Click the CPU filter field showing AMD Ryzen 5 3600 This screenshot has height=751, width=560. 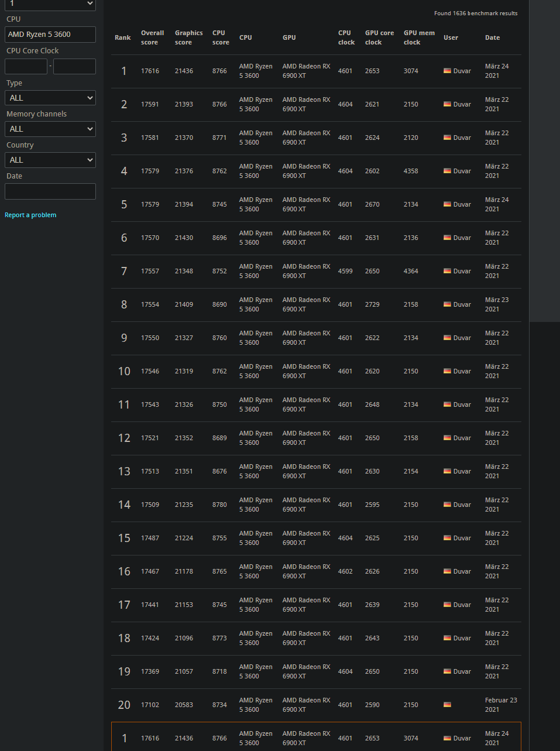point(50,34)
